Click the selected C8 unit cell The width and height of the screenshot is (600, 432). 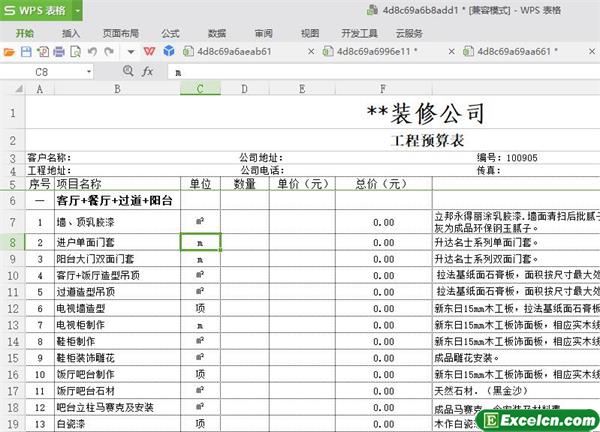200,243
